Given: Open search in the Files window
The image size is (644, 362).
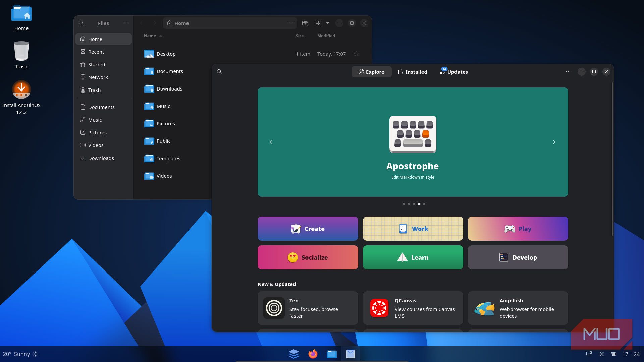Looking at the screenshot, I should point(81,23).
